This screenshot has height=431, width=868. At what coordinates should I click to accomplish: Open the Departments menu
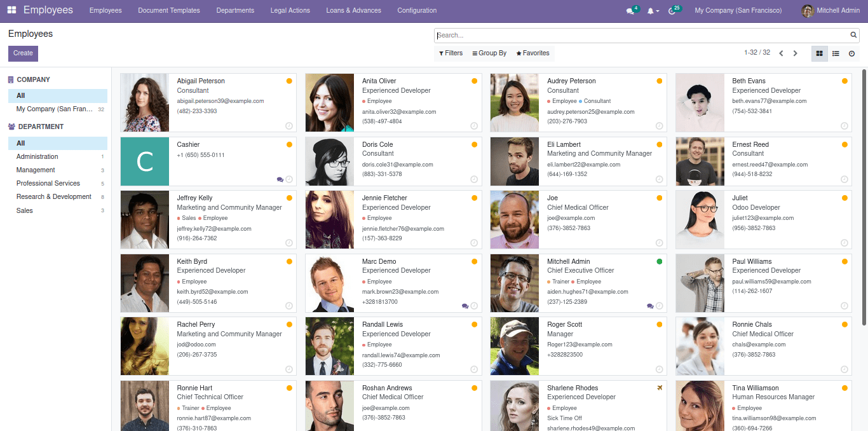[x=235, y=11]
